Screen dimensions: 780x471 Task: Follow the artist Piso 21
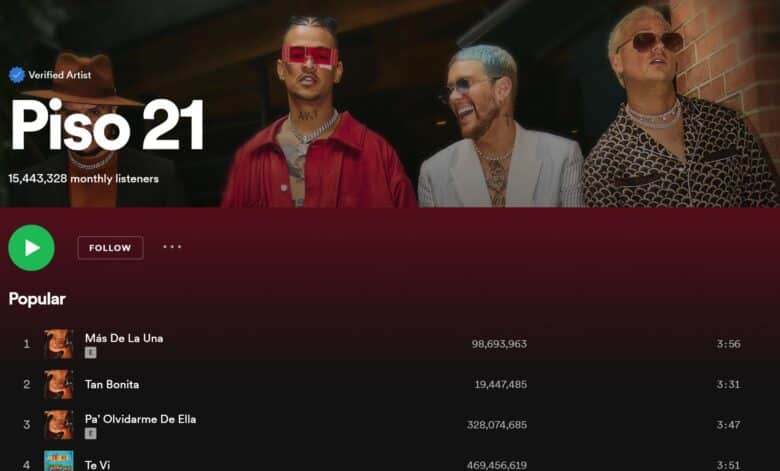coord(110,248)
